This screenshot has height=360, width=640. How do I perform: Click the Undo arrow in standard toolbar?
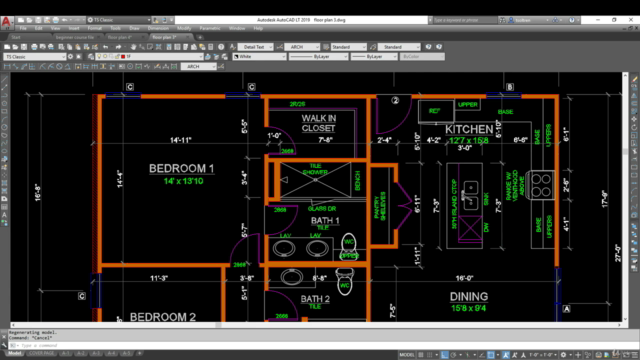(x=106, y=47)
